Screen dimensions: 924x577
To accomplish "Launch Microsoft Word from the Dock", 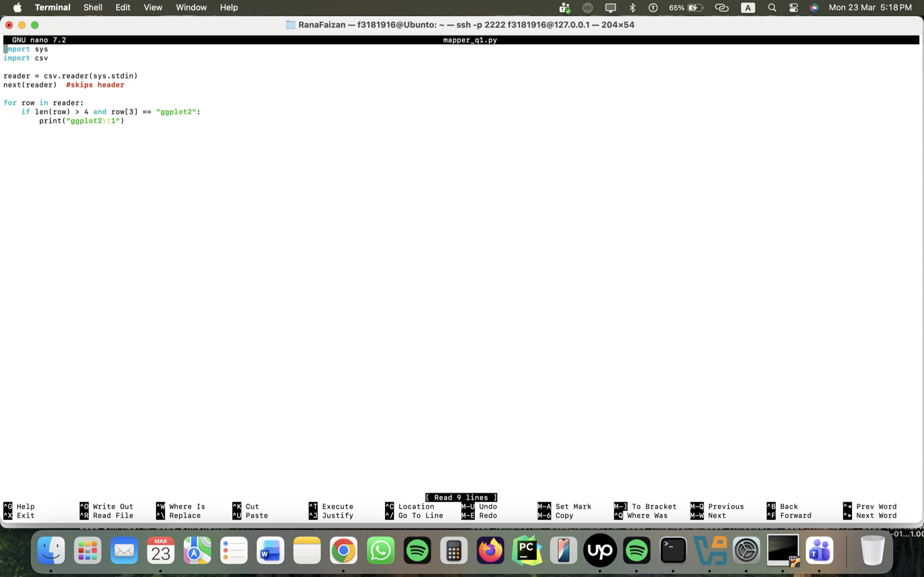I will pyautogui.click(x=270, y=551).
